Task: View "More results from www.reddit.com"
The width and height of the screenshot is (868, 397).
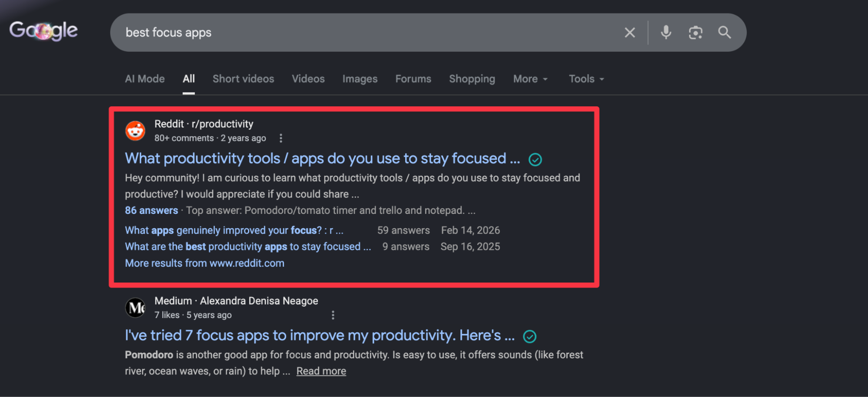Action: pyautogui.click(x=205, y=263)
